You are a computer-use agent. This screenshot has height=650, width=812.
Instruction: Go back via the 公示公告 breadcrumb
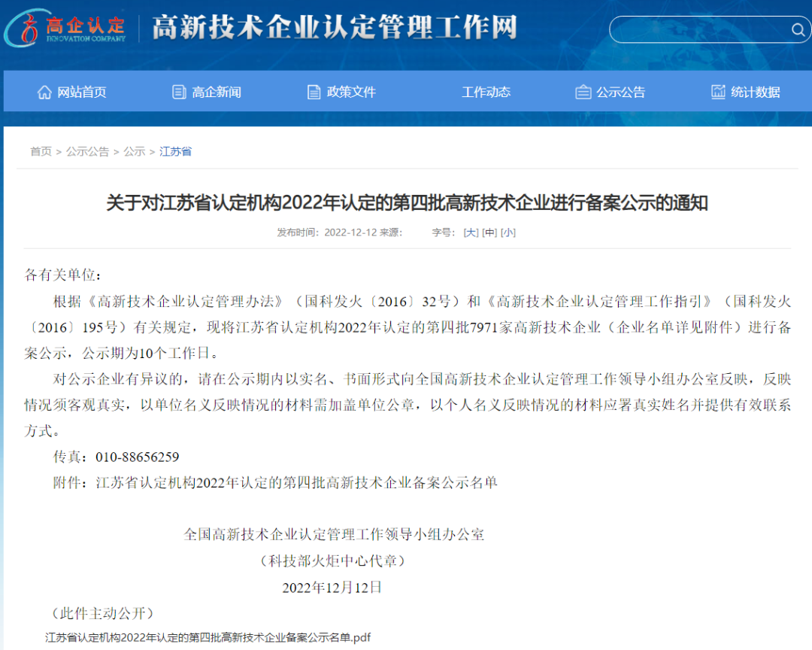coord(89,151)
